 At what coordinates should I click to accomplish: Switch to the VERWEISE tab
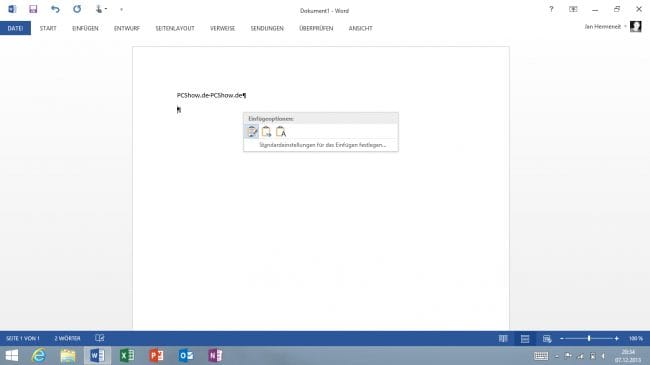(223, 28)
